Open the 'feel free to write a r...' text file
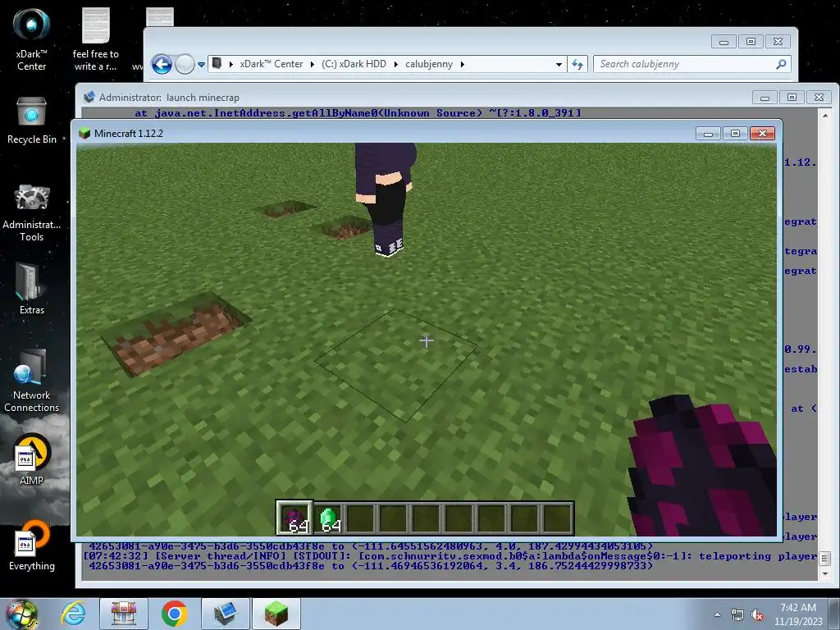 [95, 39]
